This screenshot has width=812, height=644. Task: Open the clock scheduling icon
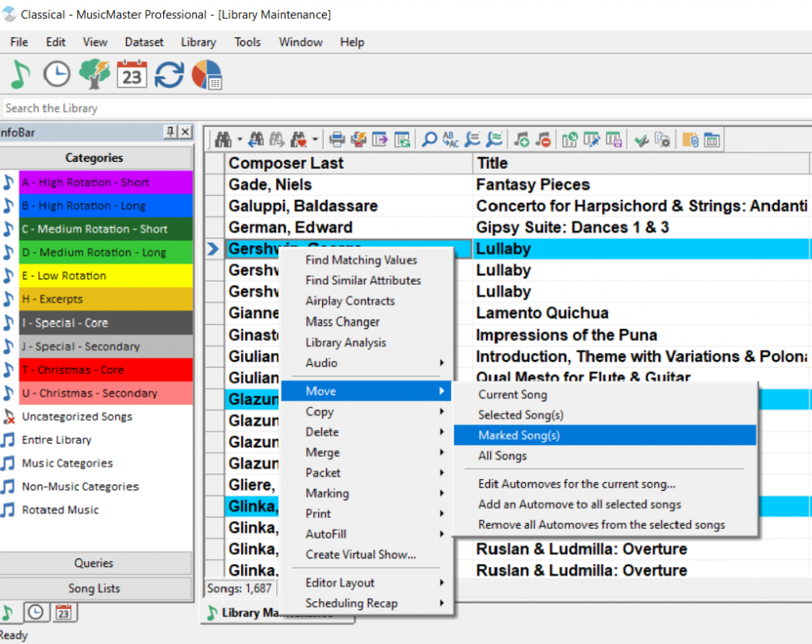click(56, 75)
